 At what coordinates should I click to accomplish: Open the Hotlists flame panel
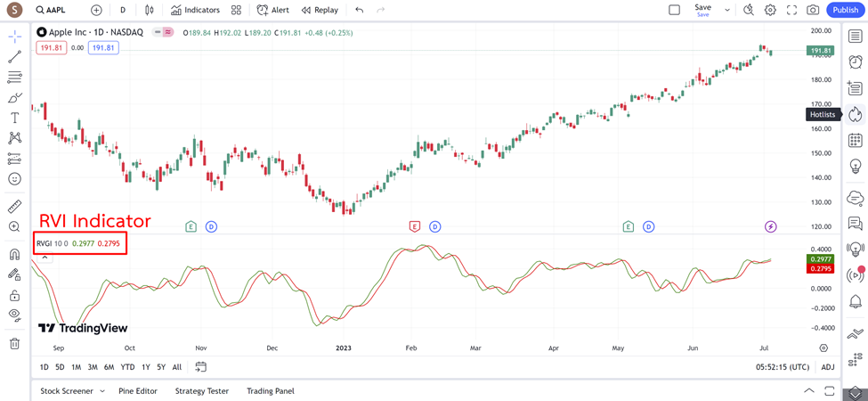(856, 114)
